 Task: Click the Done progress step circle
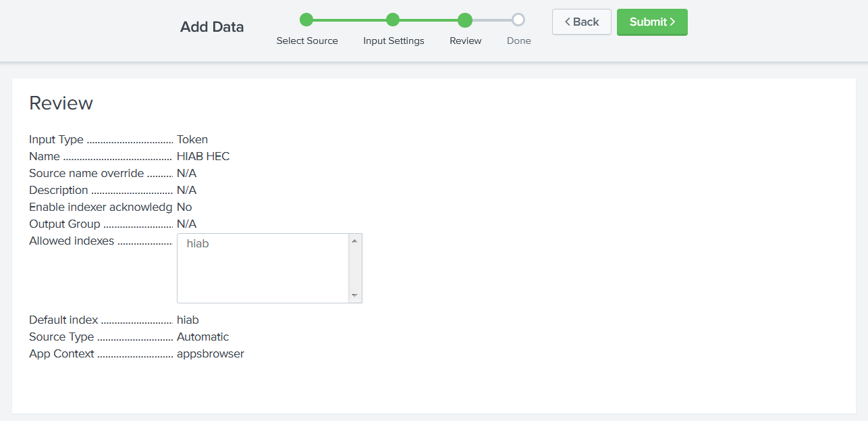pos(518,20)
